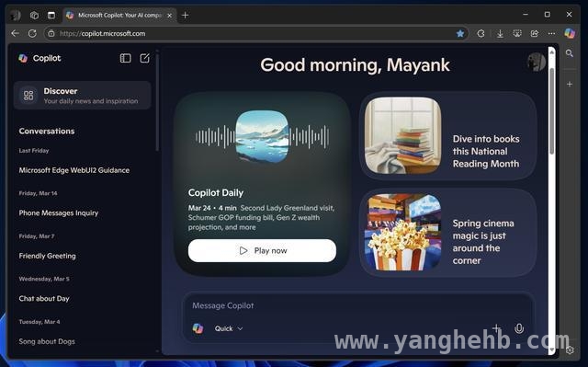The height and width of the screenshot is (367, 588).
Task: Click the Copilot logo in message box
Action: tap(198, 328)
